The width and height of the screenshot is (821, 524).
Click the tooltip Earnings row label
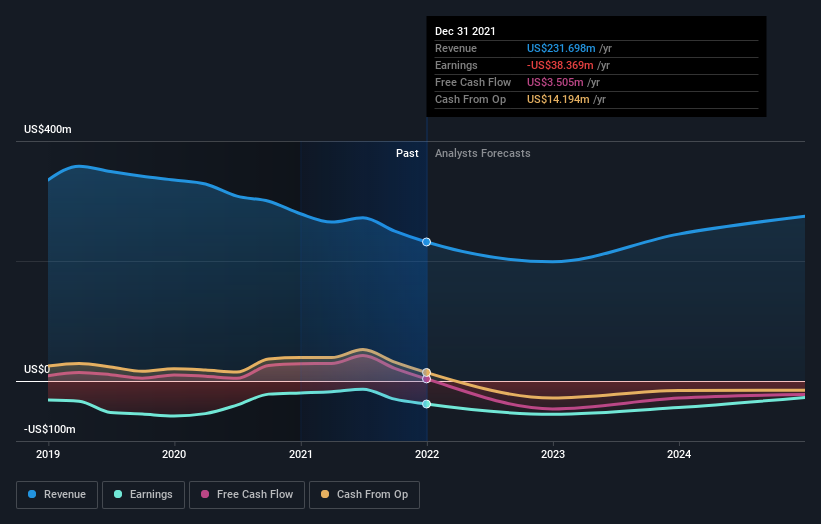(456, 65)
